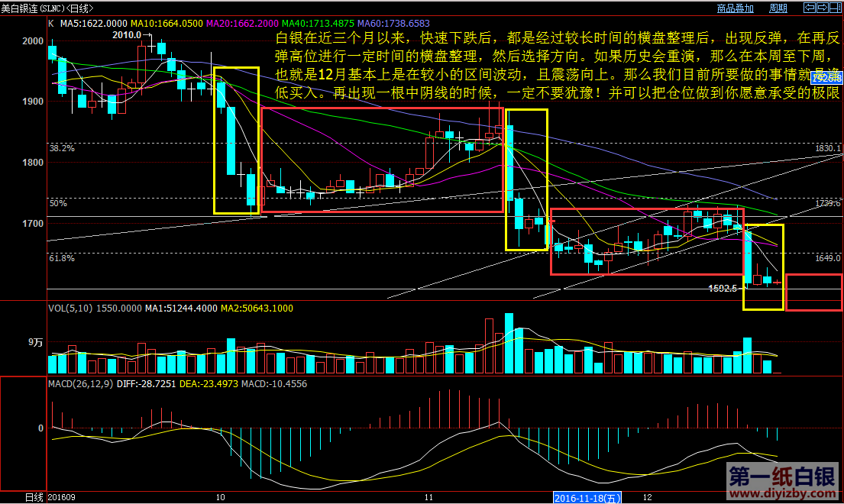Click the left arrow navigation icon
Image resolution: width=844 pixels, height=504 pixels.
point(807,8)
